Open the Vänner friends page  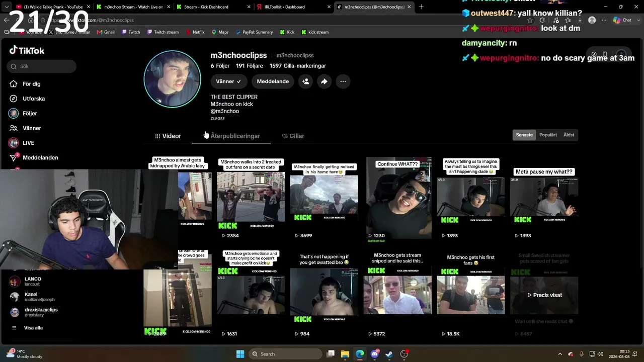point(26,128)
